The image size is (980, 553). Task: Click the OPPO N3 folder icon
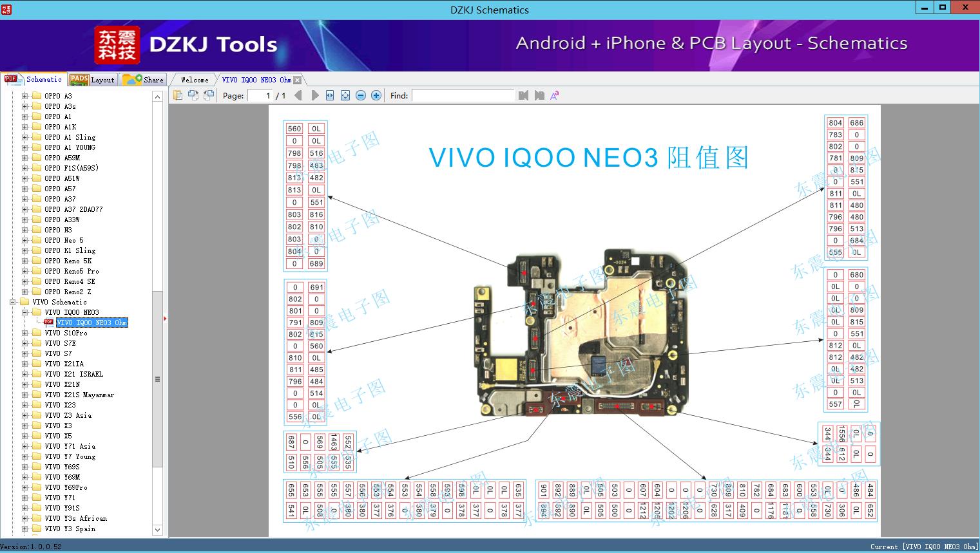click(37, 230)
